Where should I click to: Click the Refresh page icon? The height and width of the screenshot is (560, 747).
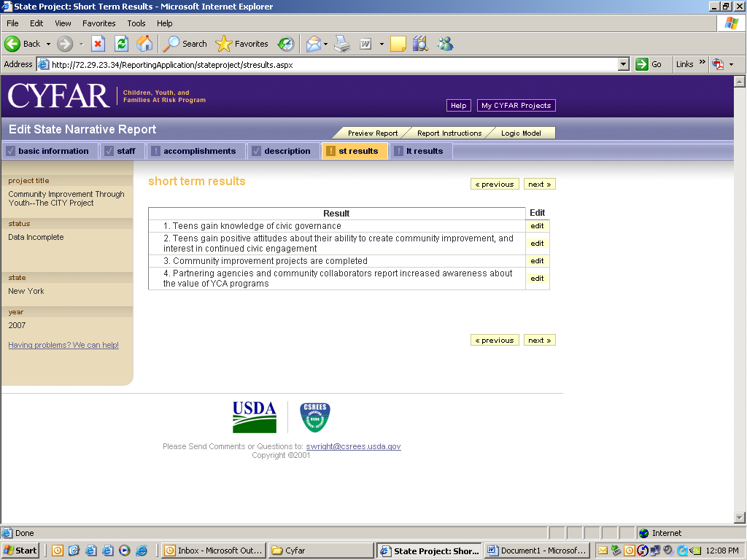coord(121,44)
